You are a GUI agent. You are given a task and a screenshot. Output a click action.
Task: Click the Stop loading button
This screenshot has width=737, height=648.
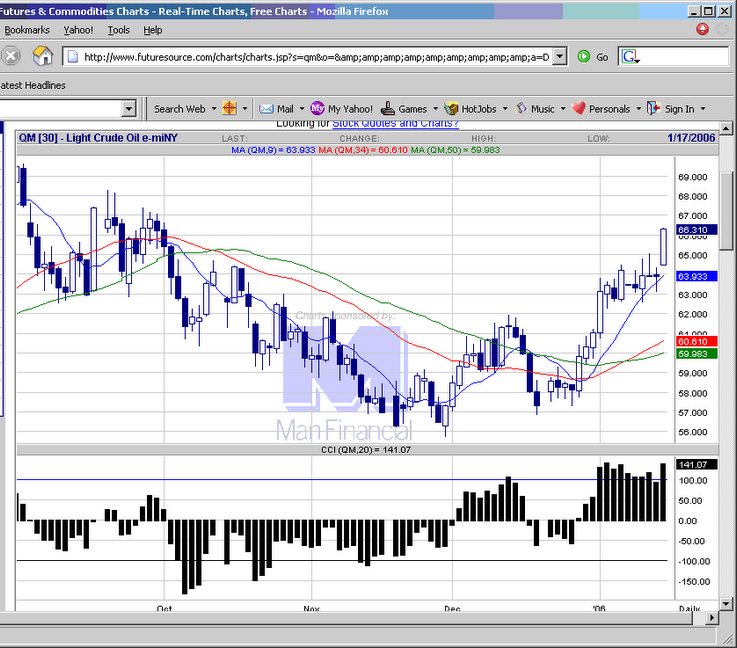(10, 56)
